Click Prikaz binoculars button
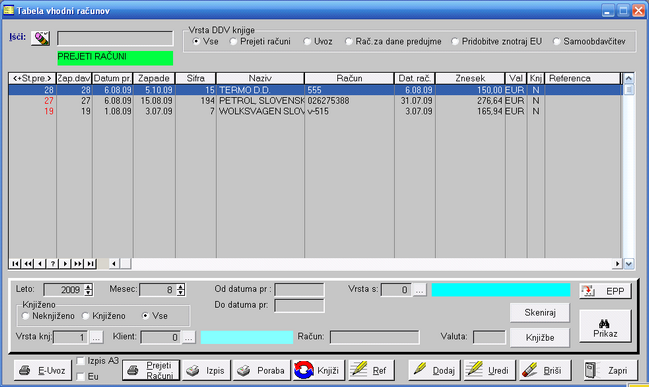649x387 pixels. (x=605, y=327)
